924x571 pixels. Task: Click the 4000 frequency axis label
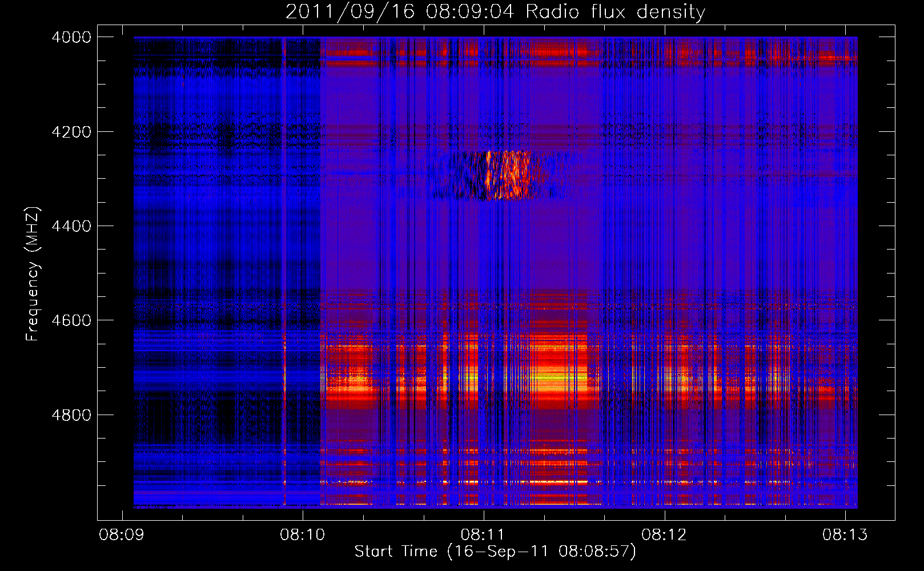pyautogui.click(x=71, y=37)
